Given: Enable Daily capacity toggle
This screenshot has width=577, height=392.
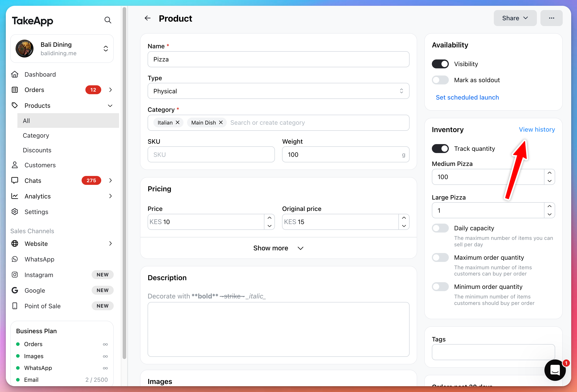Looking at the screenshot, I should [x=440, y=228].
